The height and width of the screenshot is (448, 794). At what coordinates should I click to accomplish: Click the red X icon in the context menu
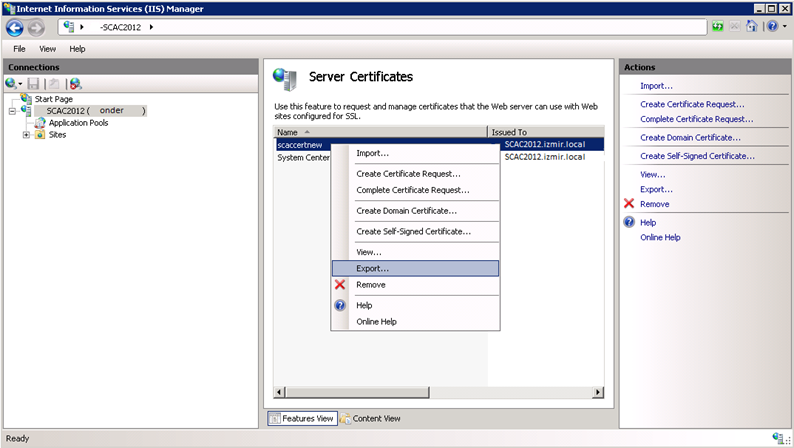pos(340,284)
